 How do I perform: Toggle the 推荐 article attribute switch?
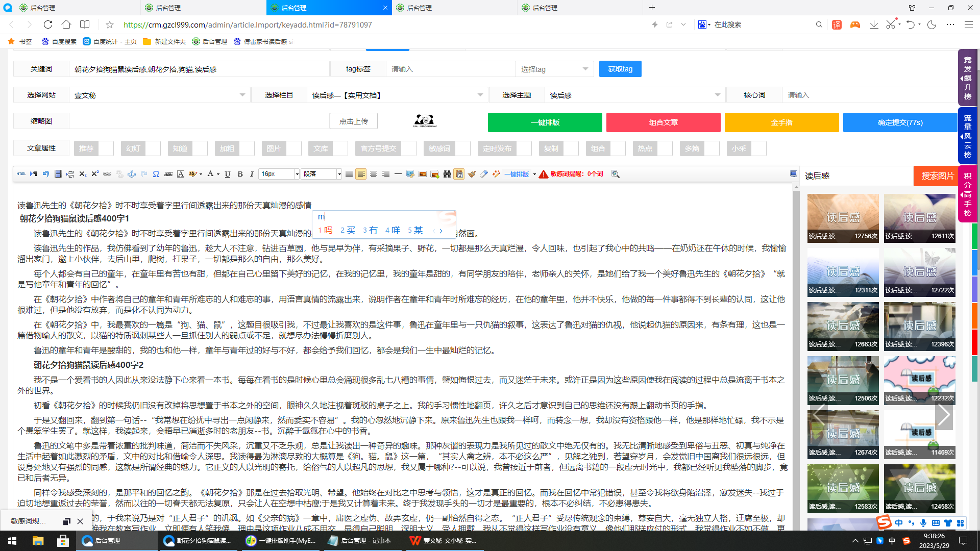click(94, 148)
